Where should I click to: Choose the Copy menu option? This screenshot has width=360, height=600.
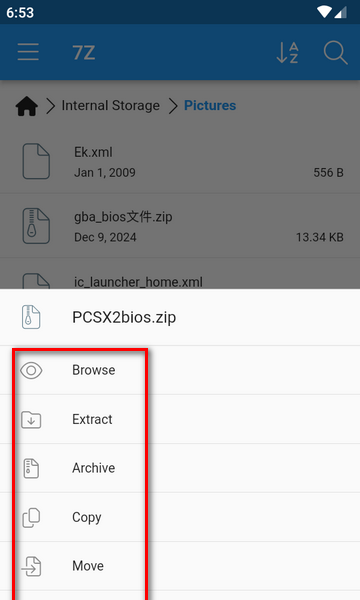point(180,517)
